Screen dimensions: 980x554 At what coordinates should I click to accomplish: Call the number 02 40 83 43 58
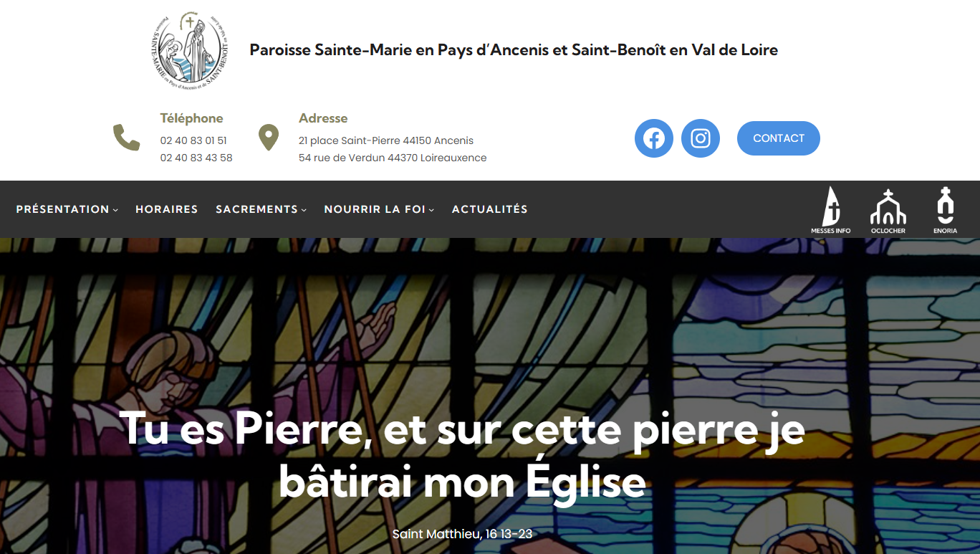tap(196, 158)
